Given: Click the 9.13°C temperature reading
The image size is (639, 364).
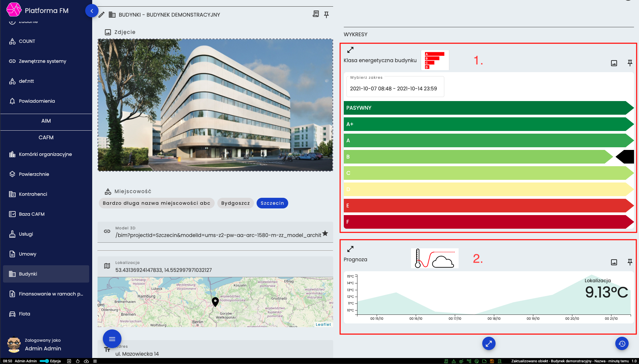Looking at the screenshot, I should coord(606,292).
